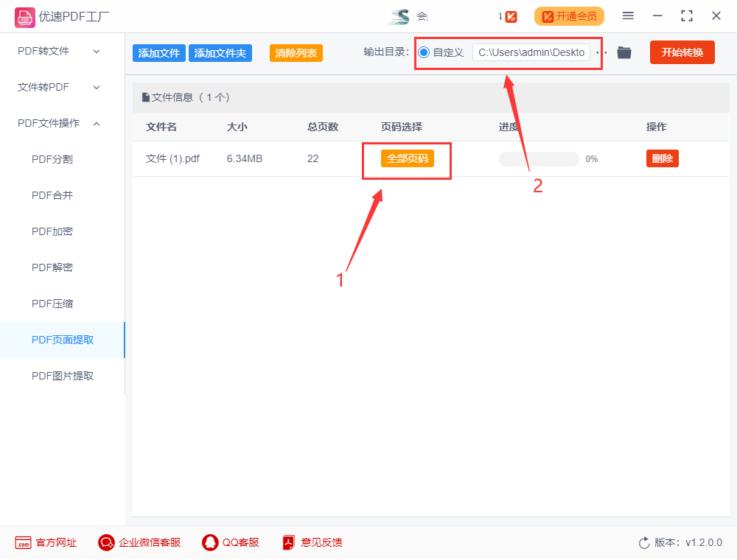Image resolution: width=737 pixels, height=560 pixels.
Task: Click the user avatar icon in title bar
Action: click(x=399, y=16)
